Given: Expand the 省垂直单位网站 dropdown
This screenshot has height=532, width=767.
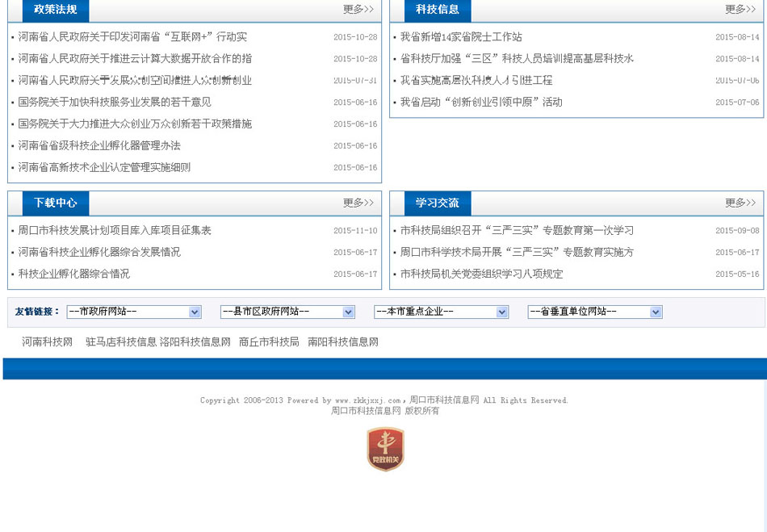Looking at the screenshot, I should pos(595,312).
